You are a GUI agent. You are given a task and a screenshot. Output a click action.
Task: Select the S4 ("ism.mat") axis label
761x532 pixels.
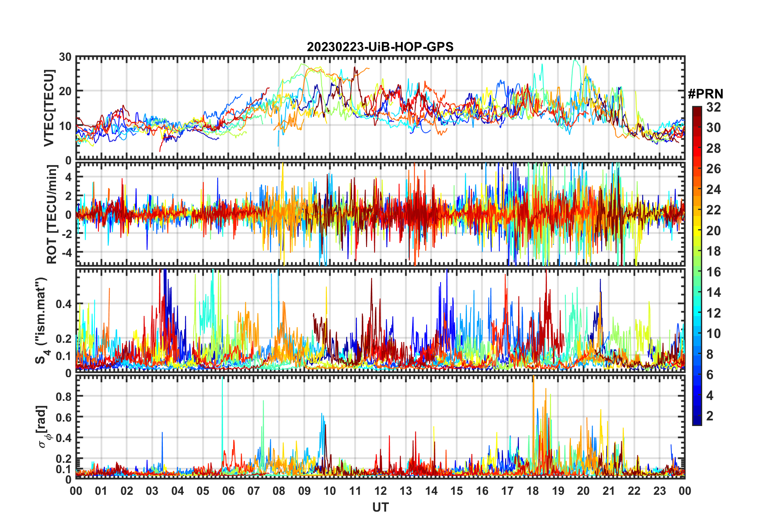(42, 321)
